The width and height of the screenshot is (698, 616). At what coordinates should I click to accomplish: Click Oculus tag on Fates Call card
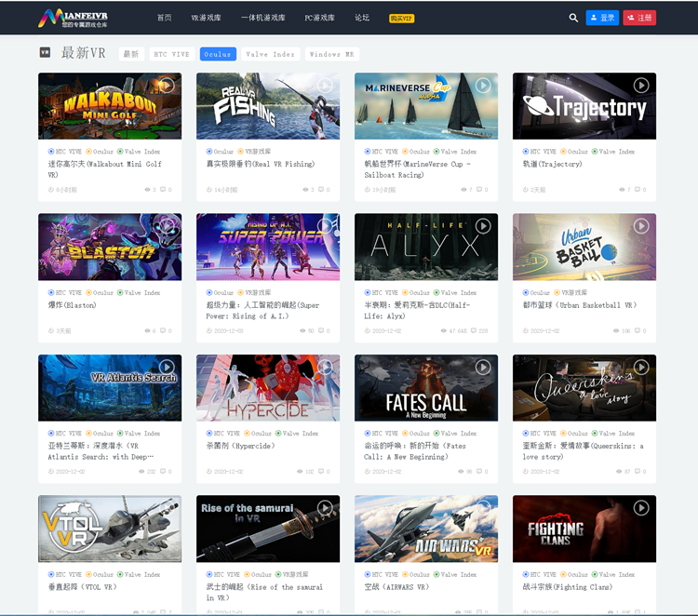click(416, 434)
